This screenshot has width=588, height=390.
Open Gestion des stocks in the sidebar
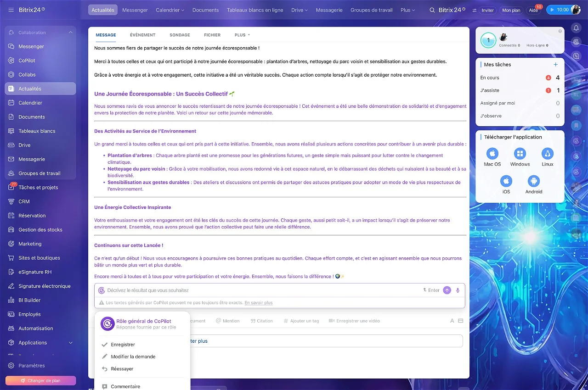[x=40, y=229]
